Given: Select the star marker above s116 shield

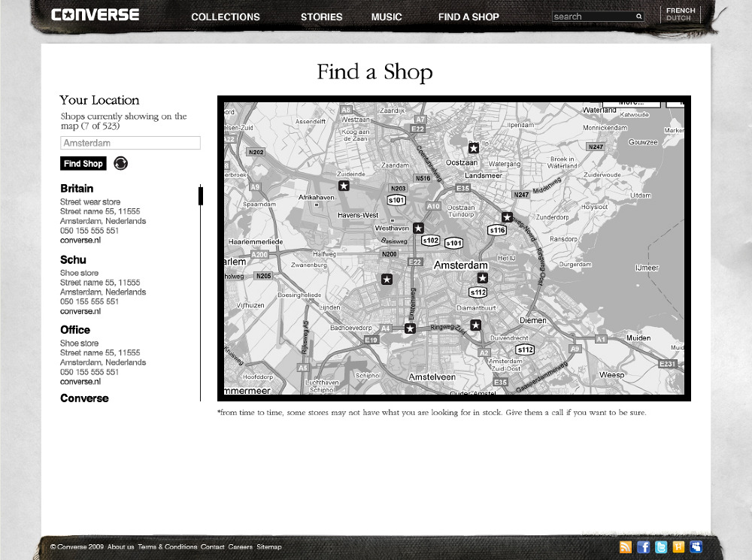Looking at the screenshot, I should point(507,218).
